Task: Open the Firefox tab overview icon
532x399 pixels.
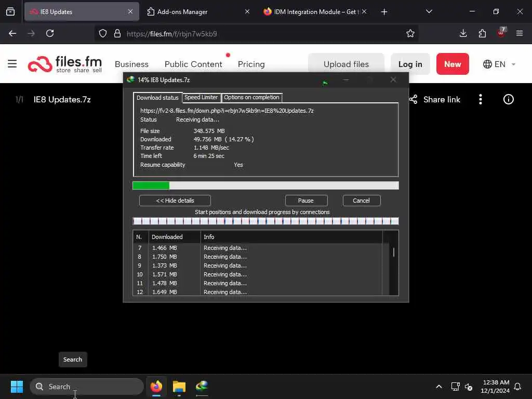Action: (10, 11)
